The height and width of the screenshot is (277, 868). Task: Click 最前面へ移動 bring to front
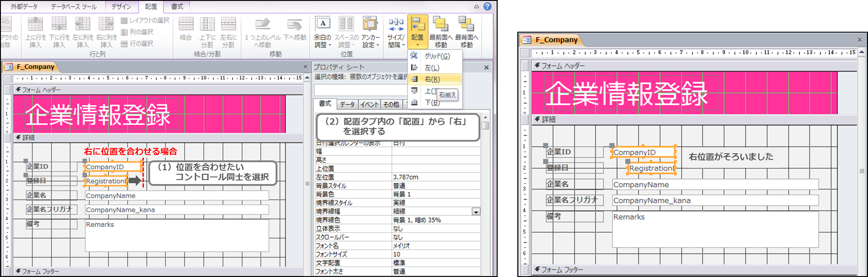tap(441, 32)
